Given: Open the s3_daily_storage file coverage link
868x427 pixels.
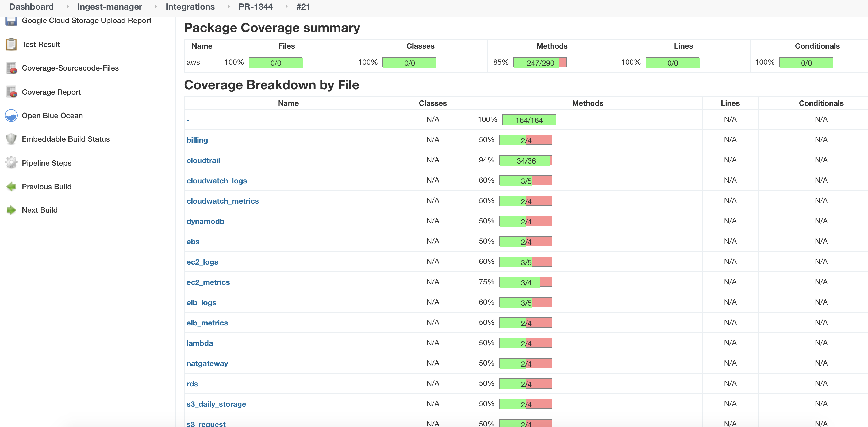Looking at the screenshot, I should pyautogui.click(x=216, y=404).
